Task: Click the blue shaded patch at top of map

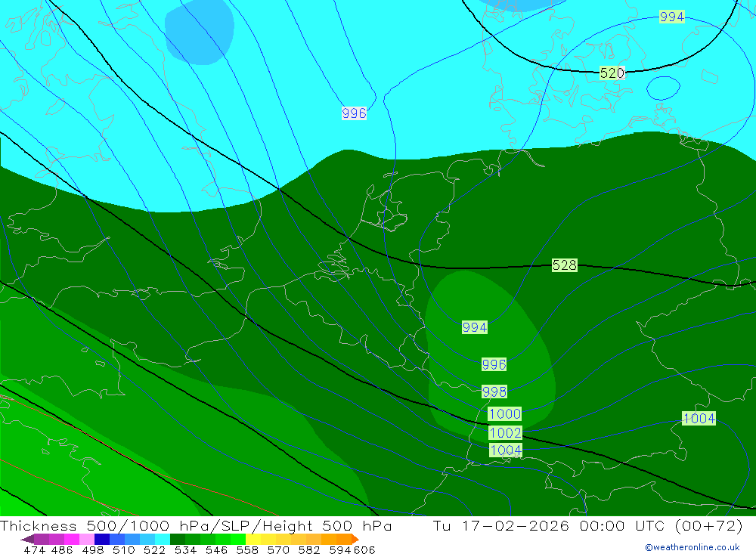Action: pyautogui.click(x=200, y=31)
